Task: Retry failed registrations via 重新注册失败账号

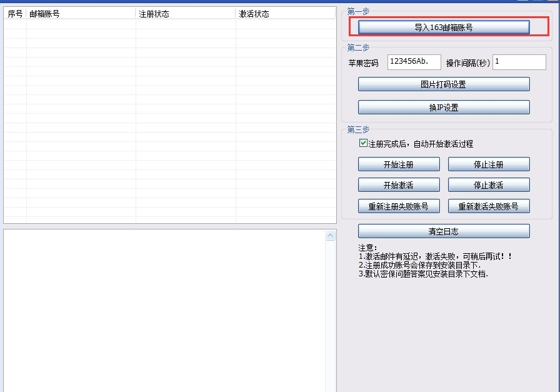Action: pos(398,206)
